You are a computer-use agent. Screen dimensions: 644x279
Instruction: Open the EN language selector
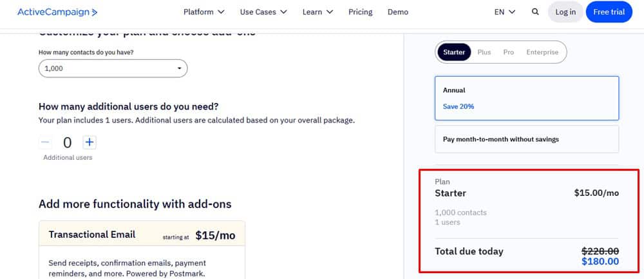pyautogui.click(x=505, y=12)
